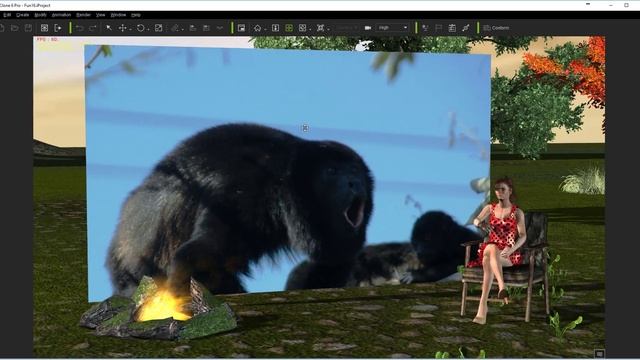Click the dimmed tool right of Scale
640x360 pixels.
pos(175,28)
